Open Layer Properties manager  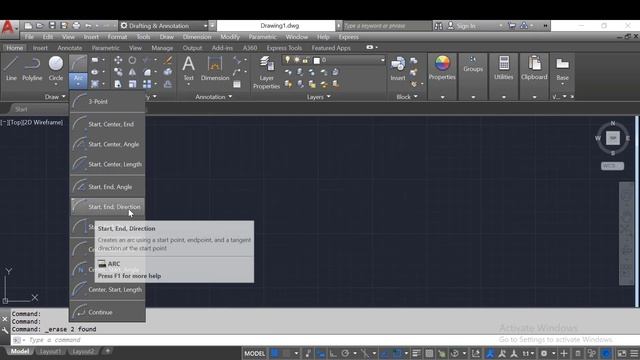pyautogui.click(x=266, y=73)
